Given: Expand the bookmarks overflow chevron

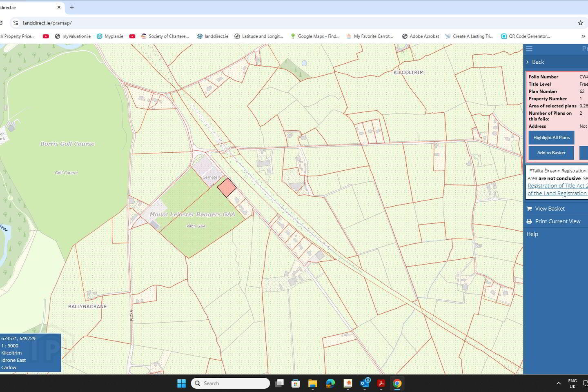Looking at the screenshot, I should (583, 36).
